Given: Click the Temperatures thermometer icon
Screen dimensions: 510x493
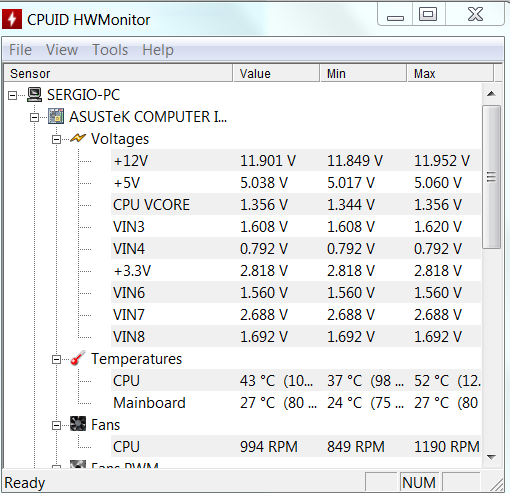Looking at the screenshot, I should 78,359.
